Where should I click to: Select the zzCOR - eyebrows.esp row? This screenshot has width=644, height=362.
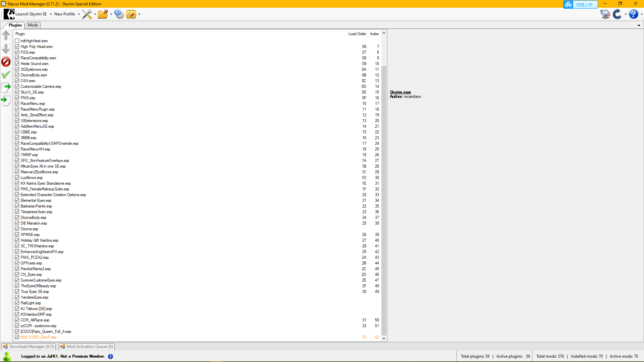[197, 326]
